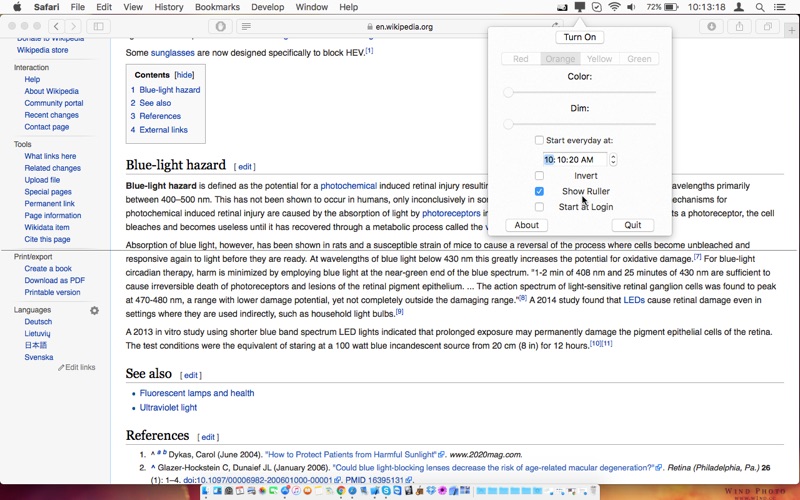Image resolution: width=800 pixels, height=500 pixels.
Task: Open the Window menu
Action: pyautogui.click(x=312, y=7)
